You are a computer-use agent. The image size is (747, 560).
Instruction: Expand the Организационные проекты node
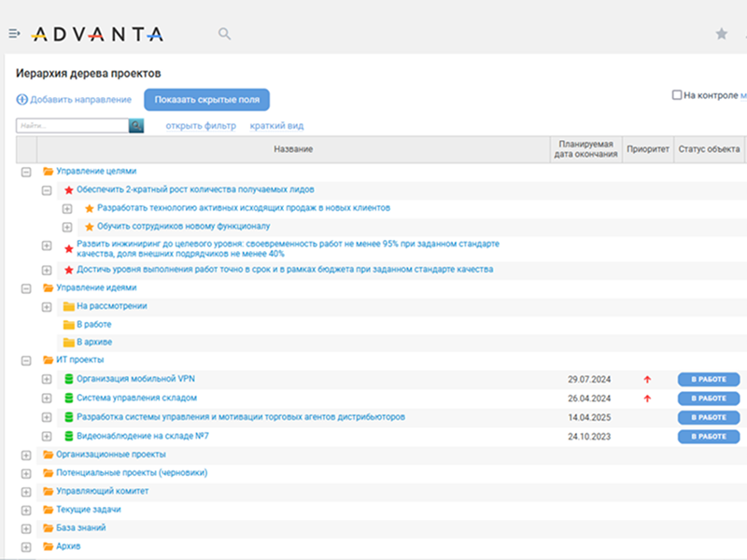tap(26, 455)
